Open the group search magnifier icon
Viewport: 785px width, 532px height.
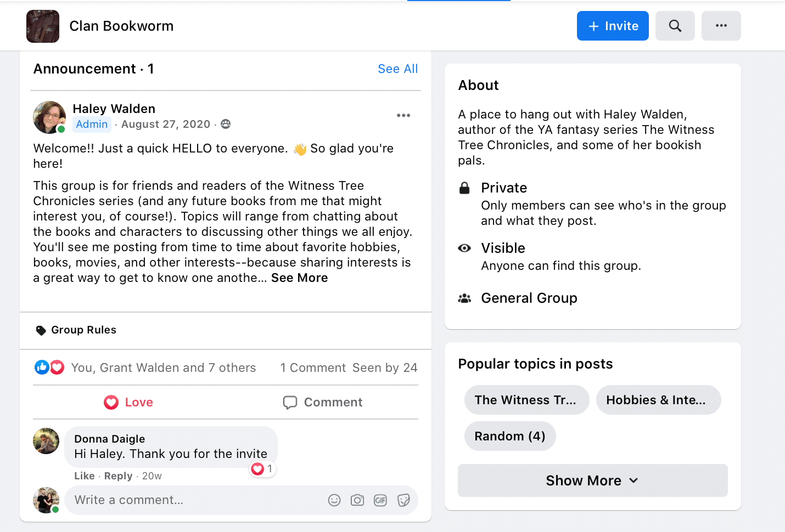pos(675,26)
